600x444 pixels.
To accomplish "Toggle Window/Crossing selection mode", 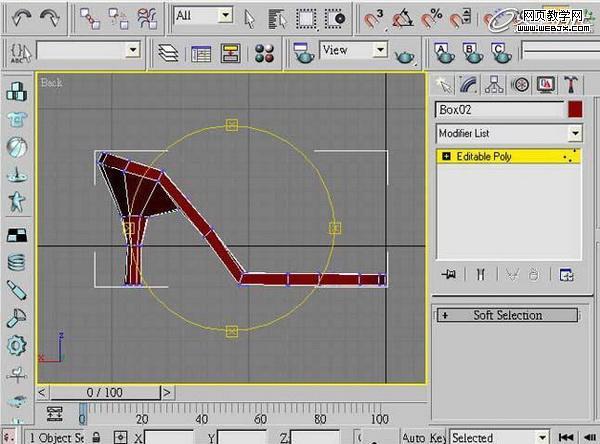I will [335, 18].
